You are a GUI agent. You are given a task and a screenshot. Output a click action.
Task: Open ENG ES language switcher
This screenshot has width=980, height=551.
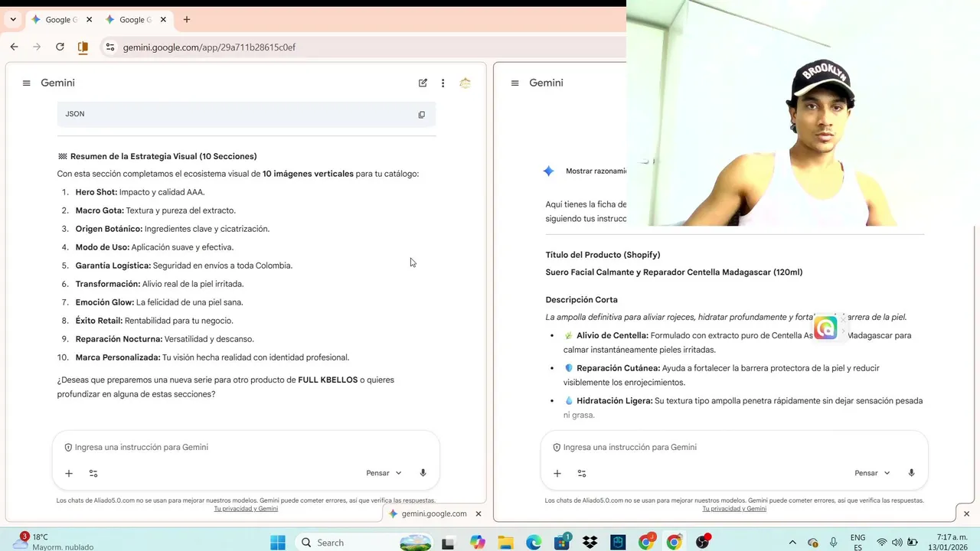coord(857,543)
